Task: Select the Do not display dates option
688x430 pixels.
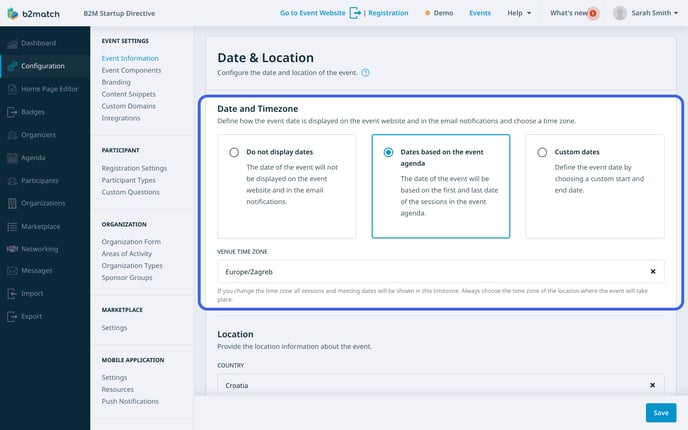Action: click(x=234, y=152)
